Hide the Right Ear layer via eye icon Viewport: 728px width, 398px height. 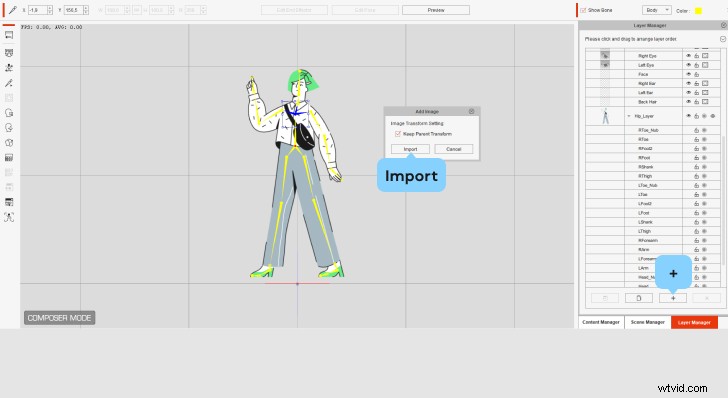[689, 84]
